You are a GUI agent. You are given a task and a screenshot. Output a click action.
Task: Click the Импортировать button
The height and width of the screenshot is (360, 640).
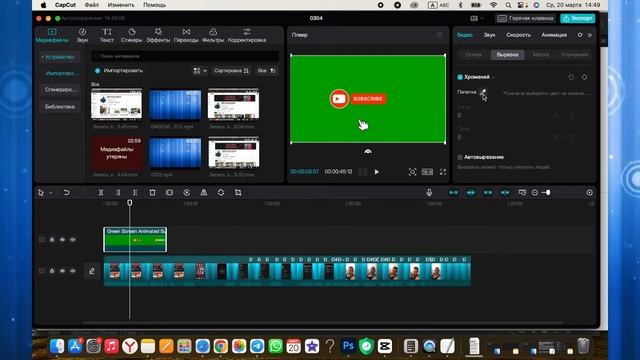point(119,71)
